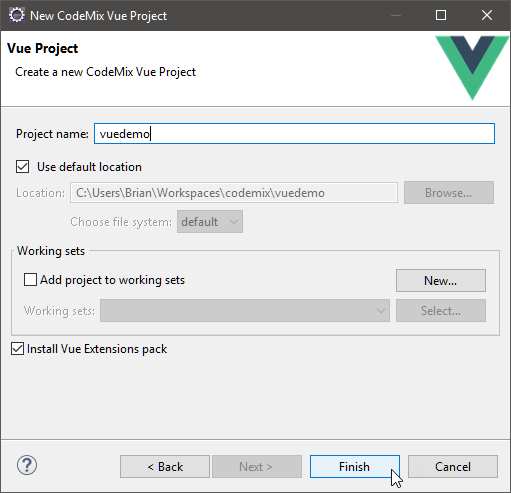Open the help question mark icon
511x493 pixels.
tap(27, 465)
